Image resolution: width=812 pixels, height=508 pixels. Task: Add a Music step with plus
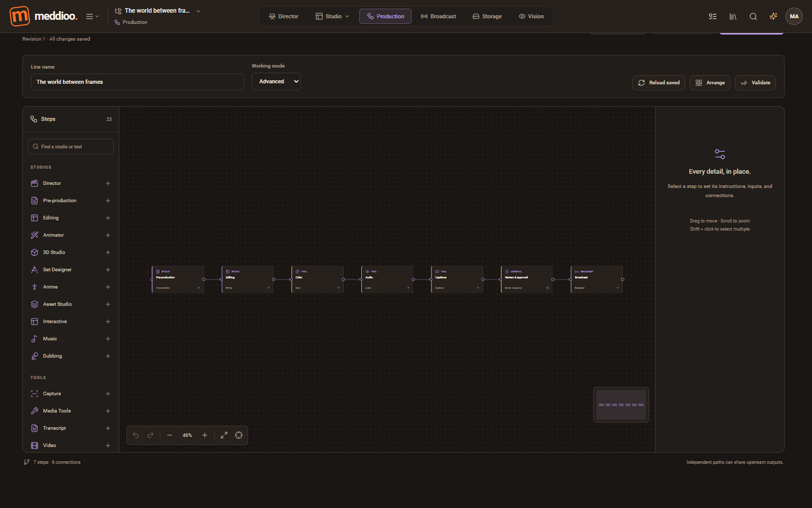108,339
